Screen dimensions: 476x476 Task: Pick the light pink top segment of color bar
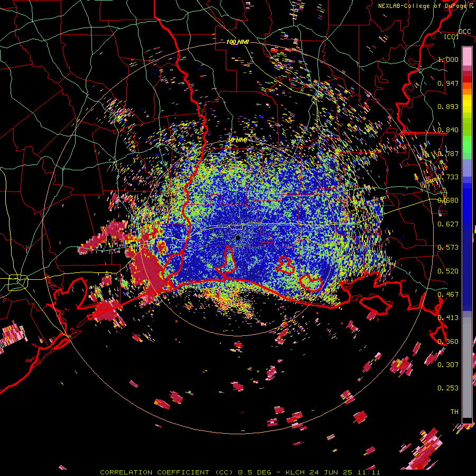(467, 56)
